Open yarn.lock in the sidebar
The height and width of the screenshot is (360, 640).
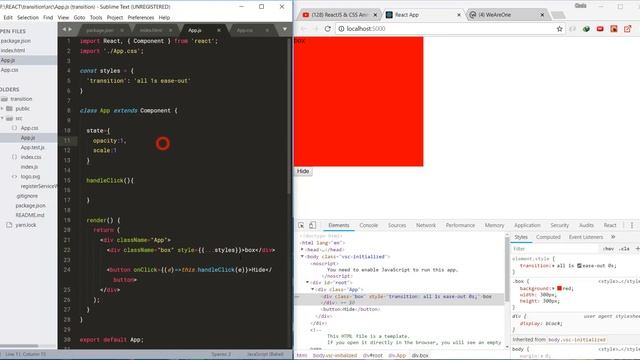[x=26, y=225]
